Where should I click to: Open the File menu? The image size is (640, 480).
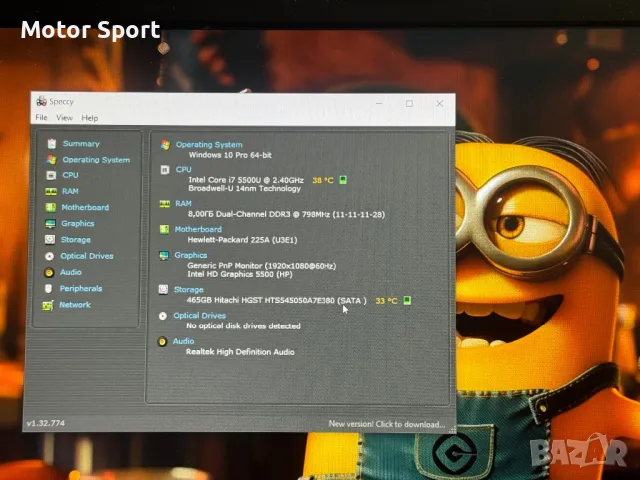tap(41, 118)
